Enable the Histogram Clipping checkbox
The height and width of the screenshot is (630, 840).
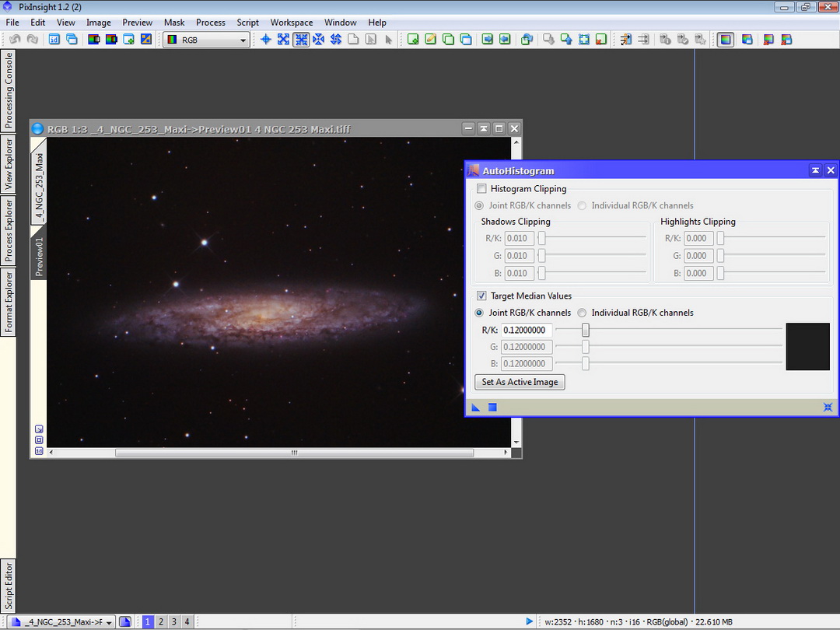click(481, 189)
